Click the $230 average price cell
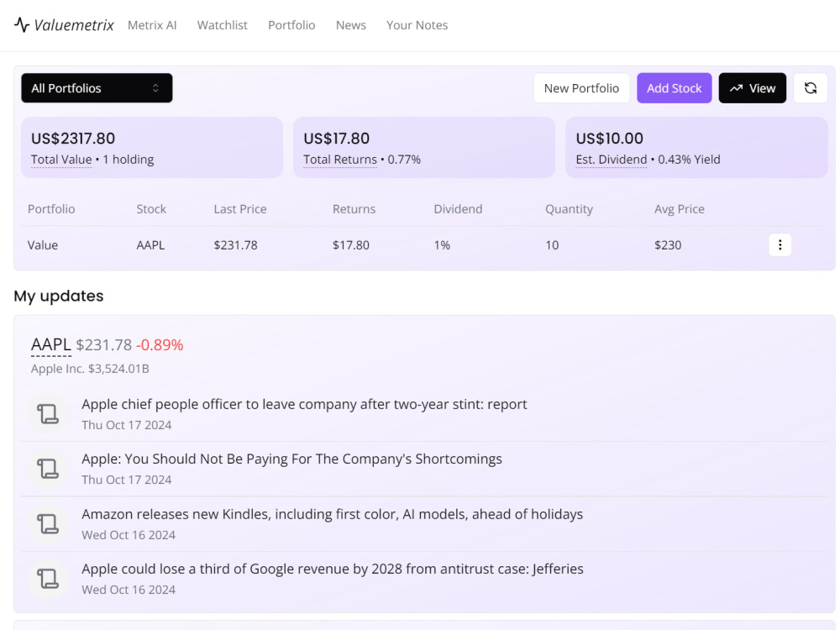 [x=668, y=244]
